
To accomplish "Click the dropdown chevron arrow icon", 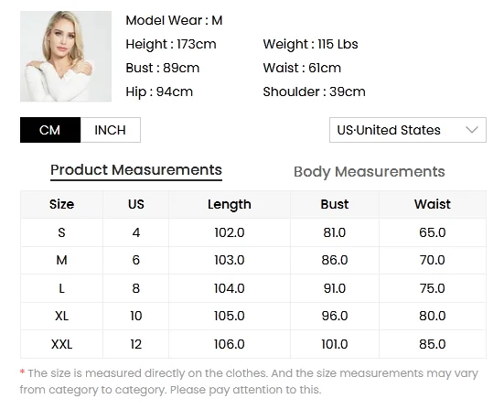I will tap(472, 130).
